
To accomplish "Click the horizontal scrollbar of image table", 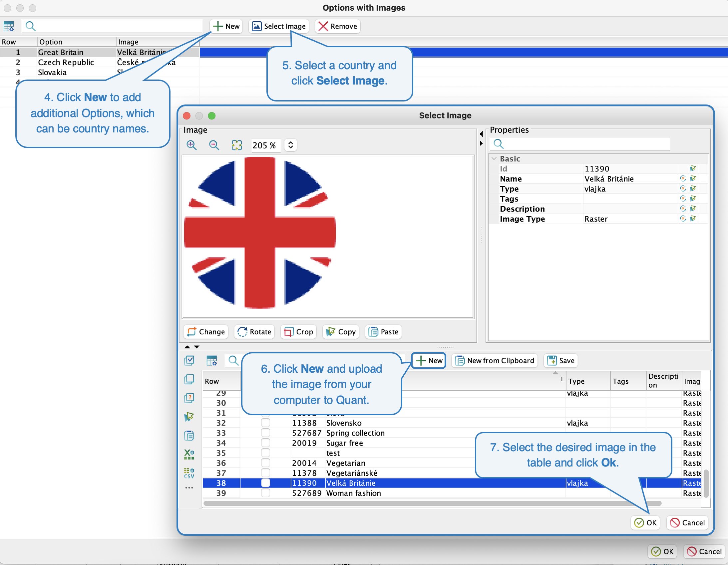I will point(432,503).
